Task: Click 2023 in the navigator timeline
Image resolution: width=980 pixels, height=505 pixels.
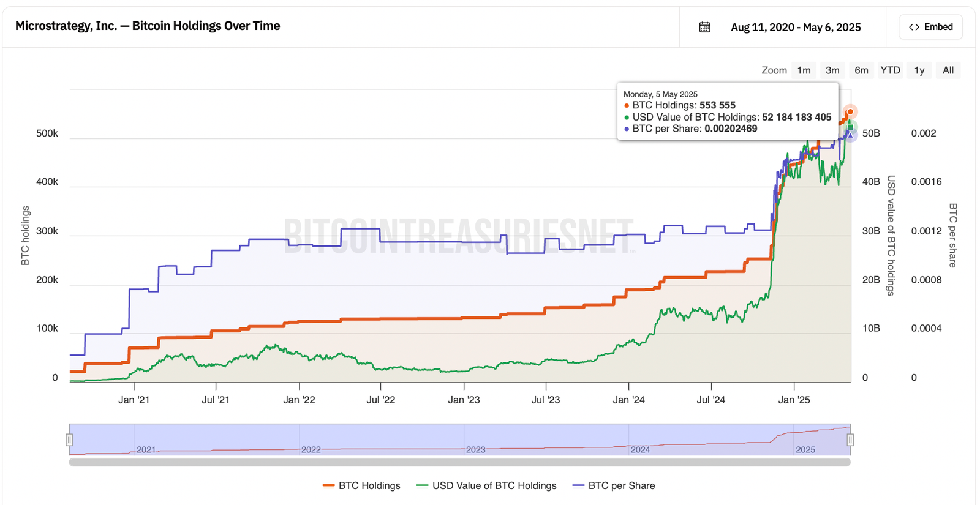Action: [475, 449]
